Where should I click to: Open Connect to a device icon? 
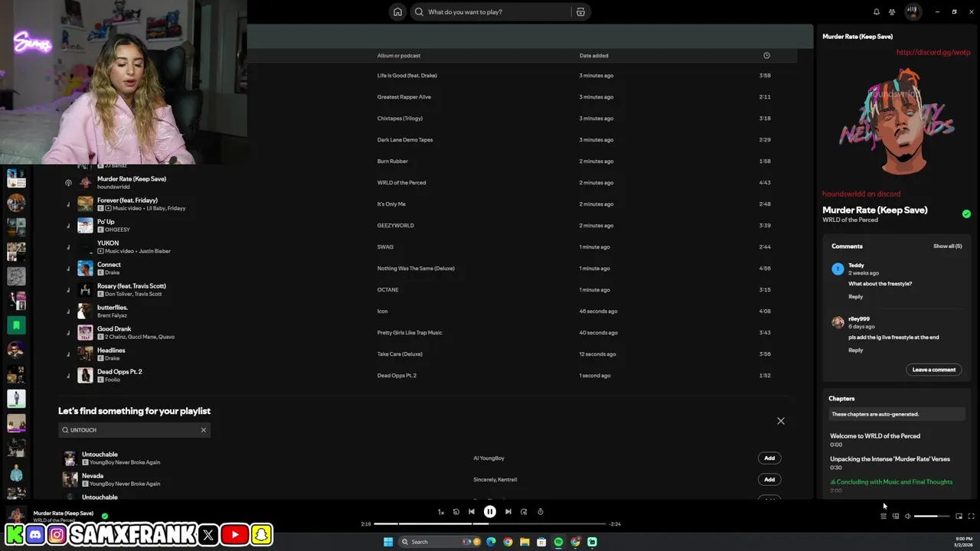[896, 516]
